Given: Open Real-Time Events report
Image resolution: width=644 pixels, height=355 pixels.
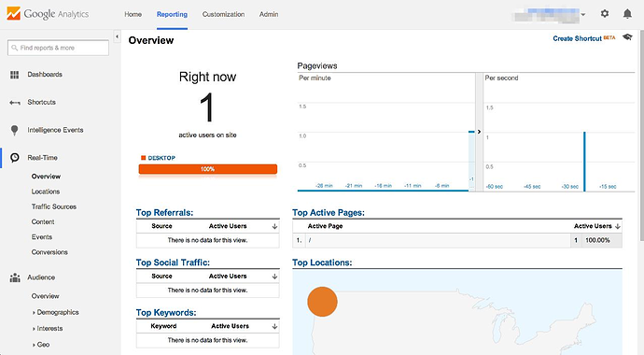Looking at the screenshot, I should point(42,237).
